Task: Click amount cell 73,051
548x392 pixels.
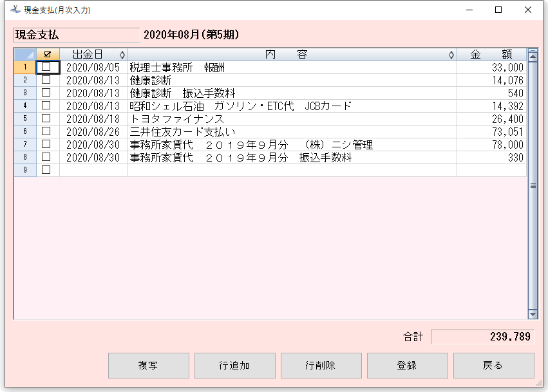Action: (x=491, y=132)
